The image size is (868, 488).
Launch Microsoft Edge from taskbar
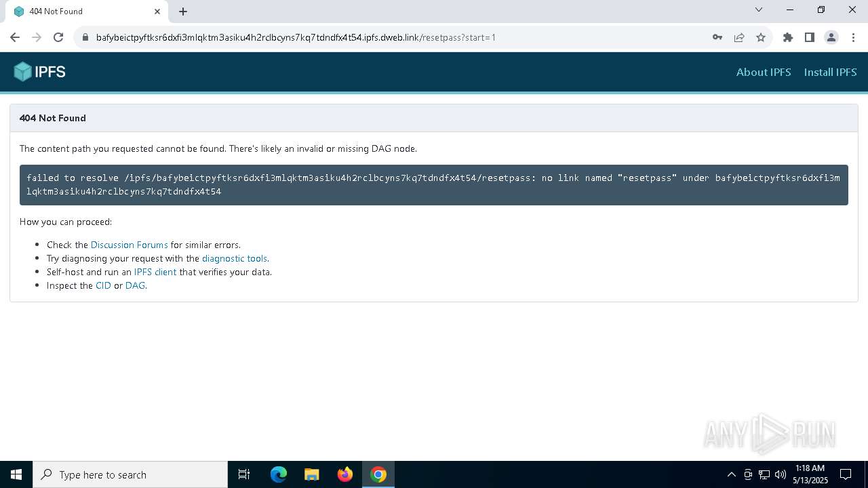coord(279,474)
